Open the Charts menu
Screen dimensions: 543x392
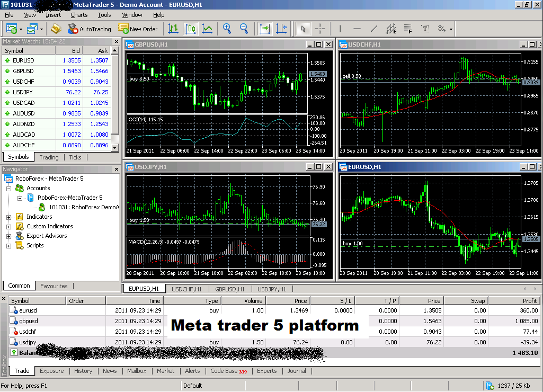tap(78, 15)
